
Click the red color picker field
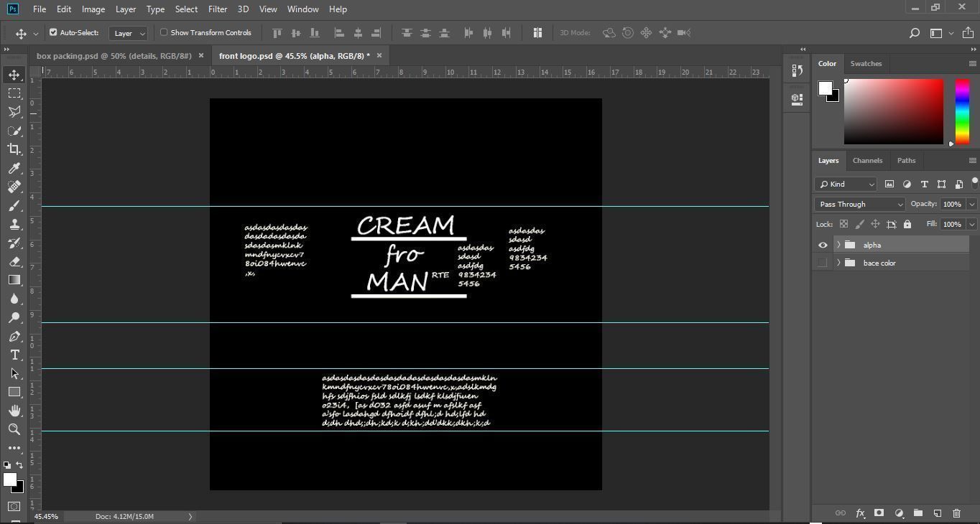[893, 112]
